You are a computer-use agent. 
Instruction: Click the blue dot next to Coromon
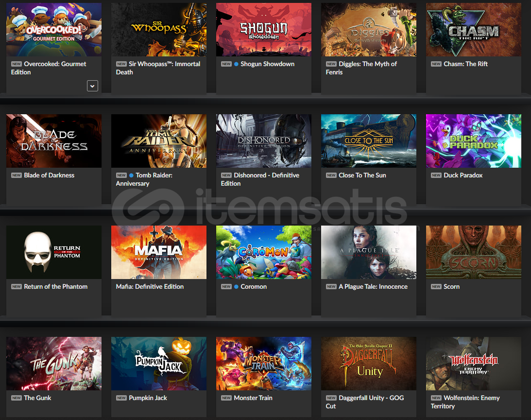click(236, 287)
